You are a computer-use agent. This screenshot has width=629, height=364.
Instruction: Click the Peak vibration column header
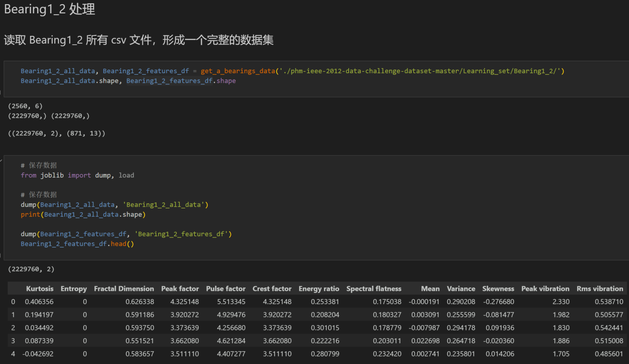545,289
